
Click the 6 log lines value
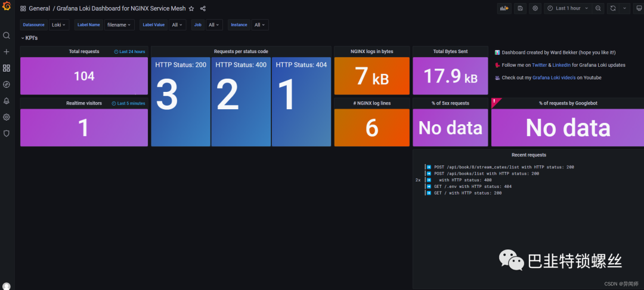[371, 128]
